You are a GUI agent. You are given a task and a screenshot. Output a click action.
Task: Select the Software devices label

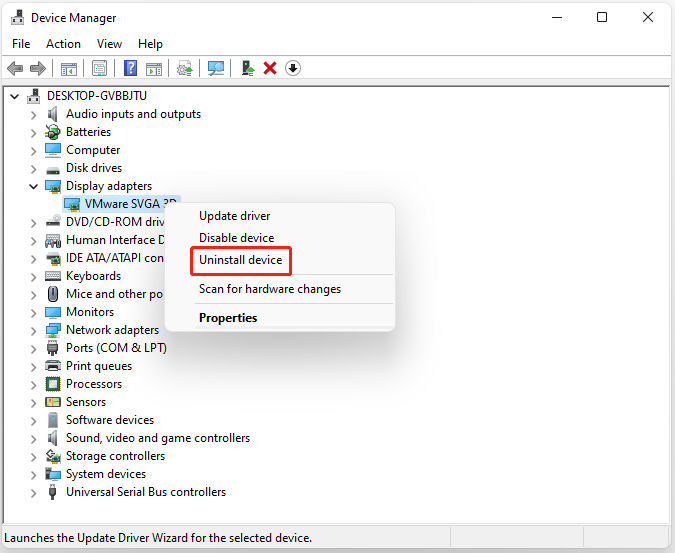click(110, 420)
